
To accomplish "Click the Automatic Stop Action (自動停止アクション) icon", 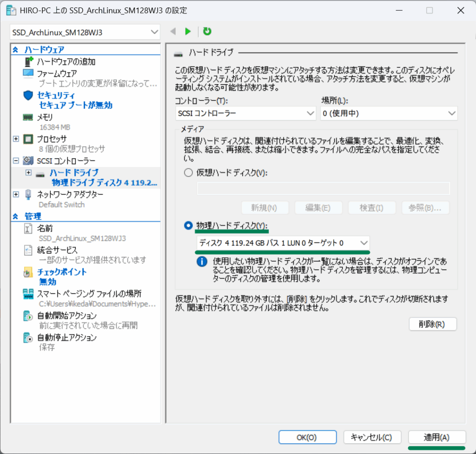I will coord(28,338).
